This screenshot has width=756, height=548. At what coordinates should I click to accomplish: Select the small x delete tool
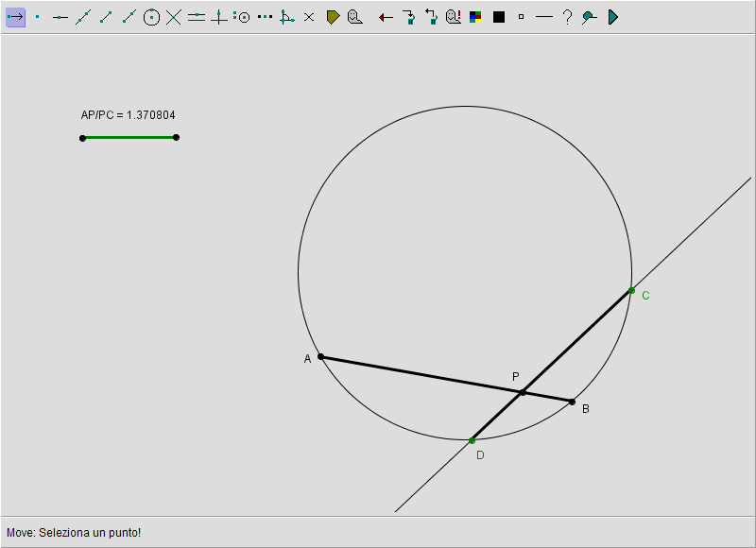(x=309, y=17)
